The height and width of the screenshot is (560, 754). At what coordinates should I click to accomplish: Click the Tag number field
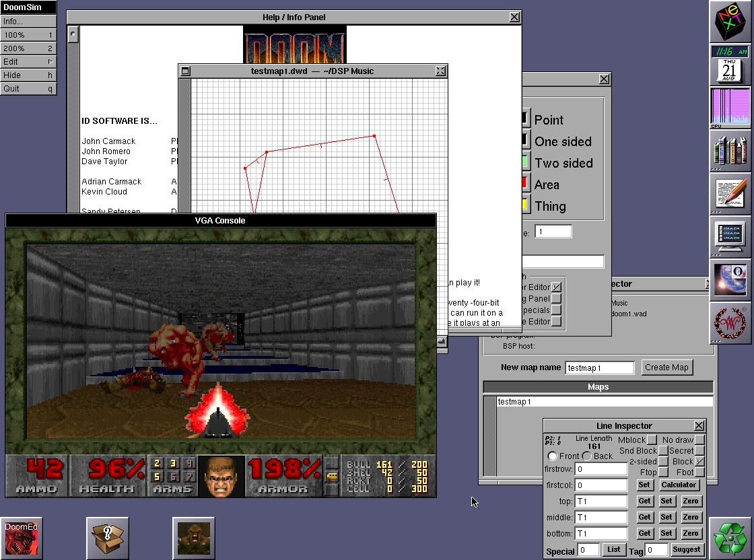[x=656, y=549]
